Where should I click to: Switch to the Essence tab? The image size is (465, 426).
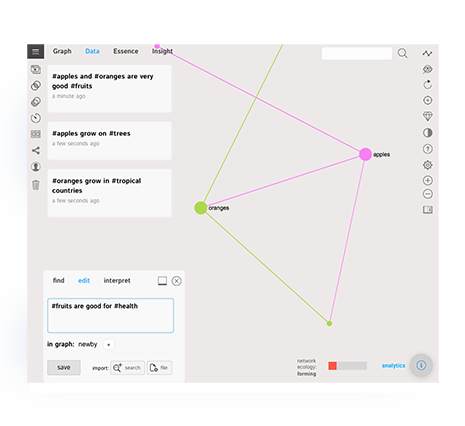[x=126, y=51]
